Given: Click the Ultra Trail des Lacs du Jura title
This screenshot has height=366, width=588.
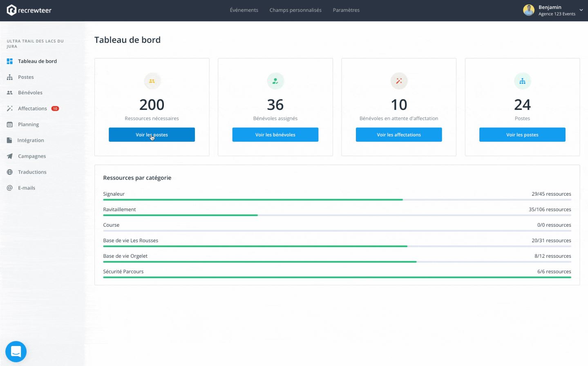Looking at the screenshot, I should 35,44.
